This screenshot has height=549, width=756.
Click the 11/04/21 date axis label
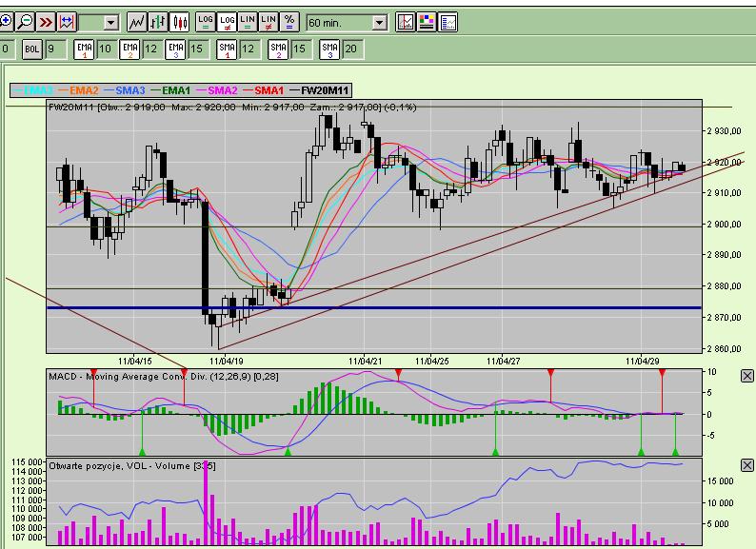click(365, 361)
